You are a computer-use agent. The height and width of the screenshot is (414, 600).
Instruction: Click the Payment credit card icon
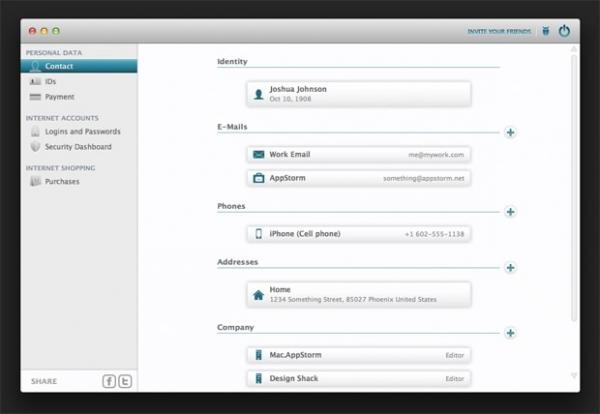[35, 97]
